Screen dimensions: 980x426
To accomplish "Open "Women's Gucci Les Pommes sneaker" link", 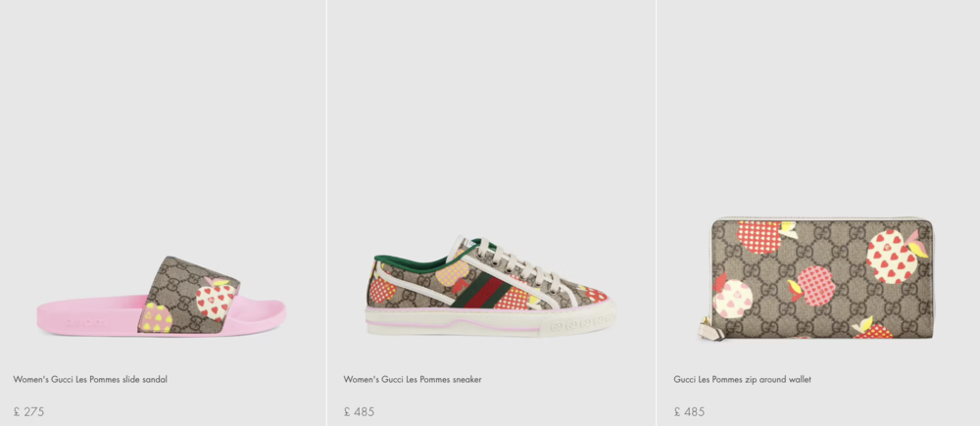I will (412, 379).
